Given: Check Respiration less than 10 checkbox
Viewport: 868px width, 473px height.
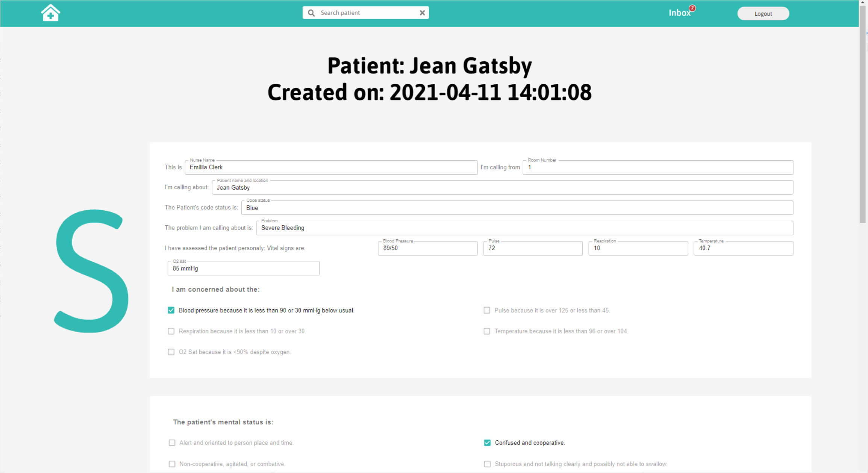Looking at the screenshot, I should tap(171, 331).
